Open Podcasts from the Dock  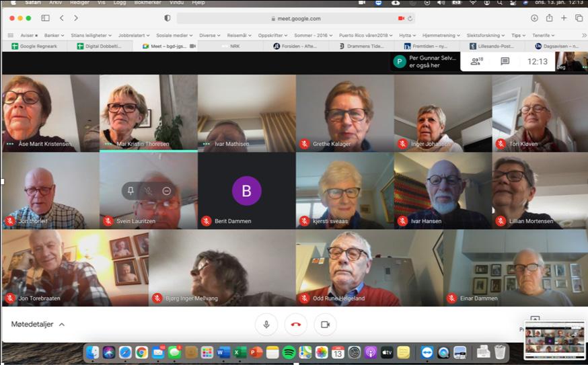371,352
